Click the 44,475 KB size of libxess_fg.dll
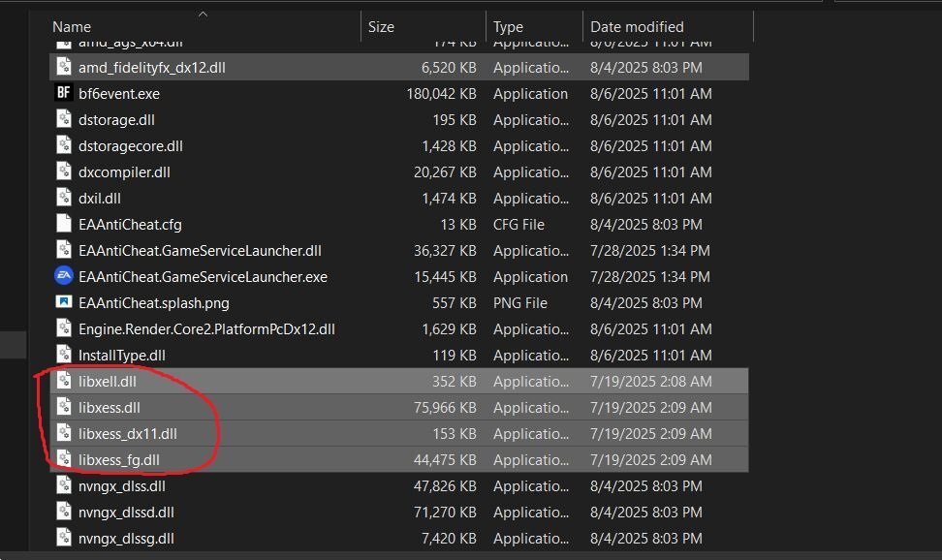The width and height of the screenshot is (942, 560). coord(445,459)
